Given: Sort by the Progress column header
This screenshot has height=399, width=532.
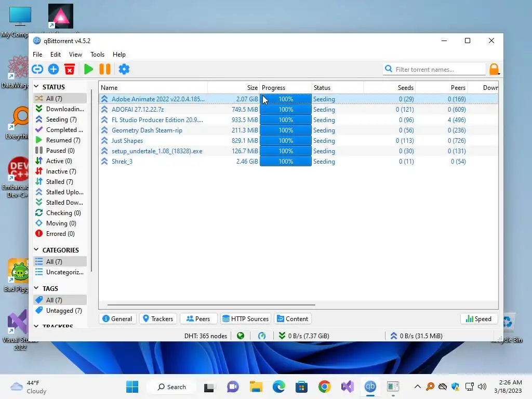Looking at the screenshot, I should pyautogui.click(x=285, y=87).
